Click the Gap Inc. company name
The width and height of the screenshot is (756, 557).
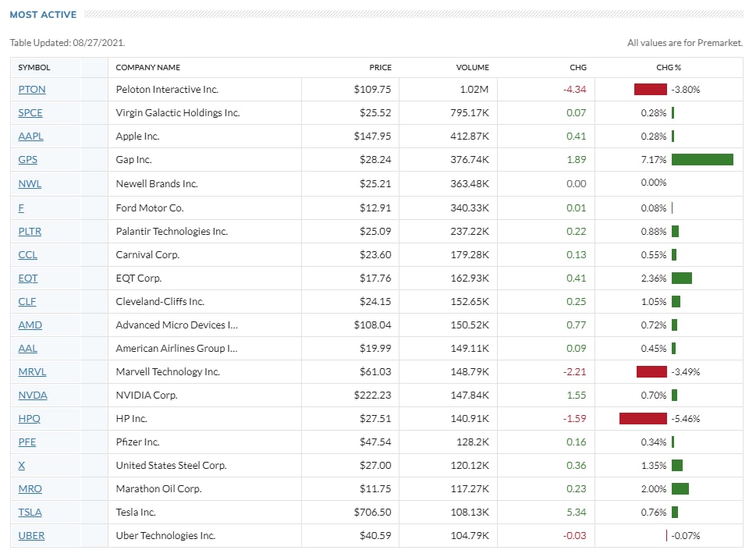pyautogui.click(x=133, y=160)
